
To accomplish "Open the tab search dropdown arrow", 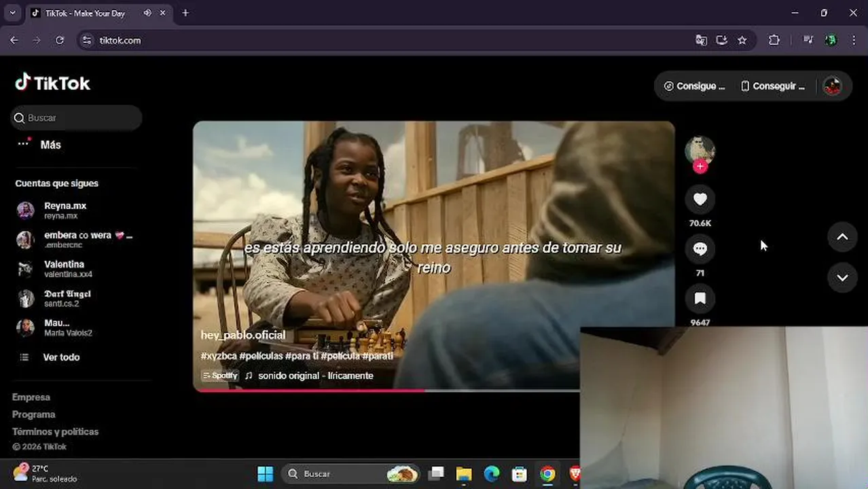I will tap(12, 13).
